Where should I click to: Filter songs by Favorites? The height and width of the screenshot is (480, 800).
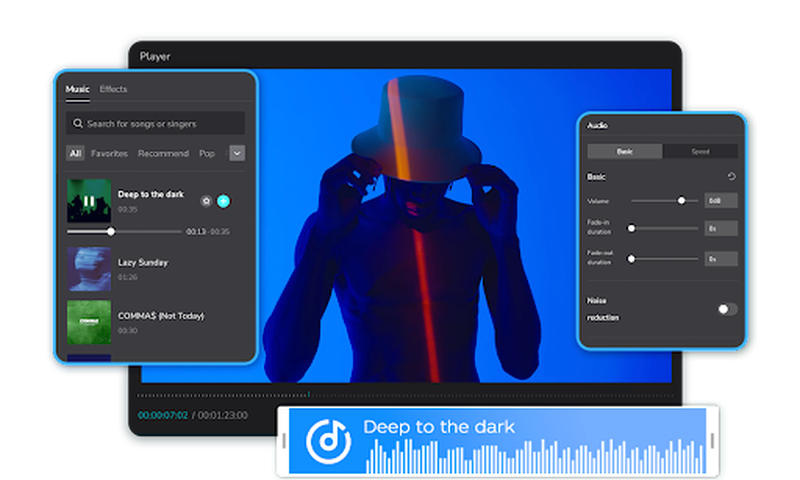click(x=109, y=154)
